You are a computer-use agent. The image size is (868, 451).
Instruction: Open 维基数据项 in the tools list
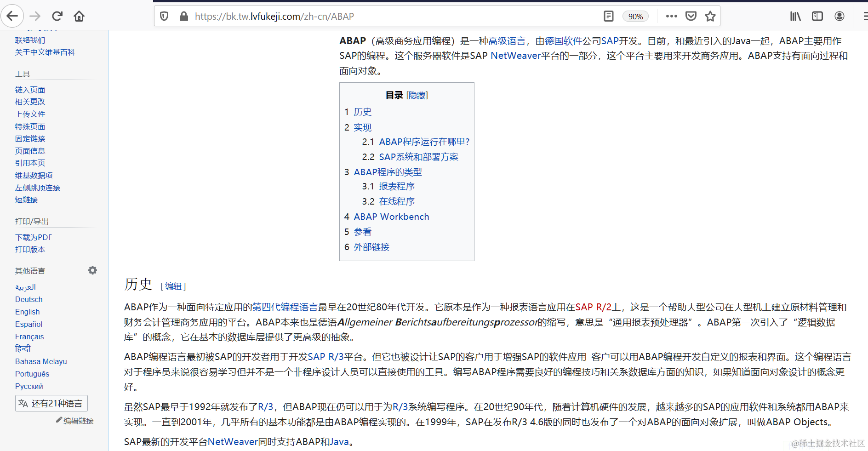34,175
